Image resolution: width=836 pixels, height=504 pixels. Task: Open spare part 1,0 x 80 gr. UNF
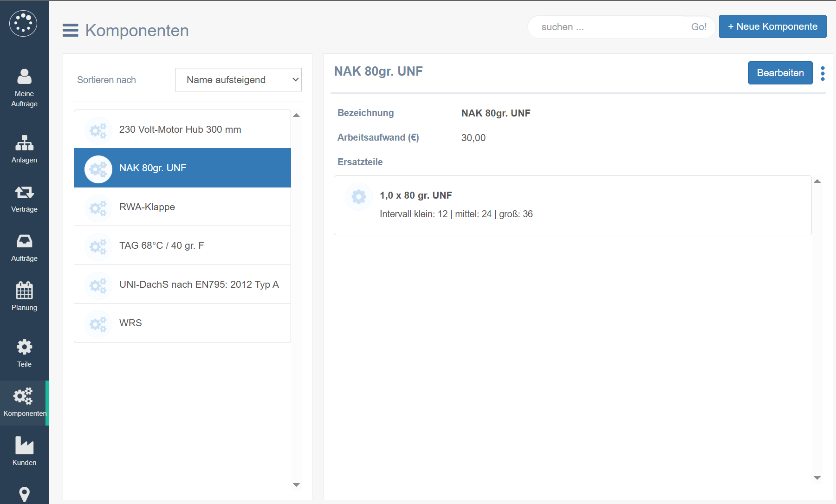pyautogui.click(x=572, y=205)
